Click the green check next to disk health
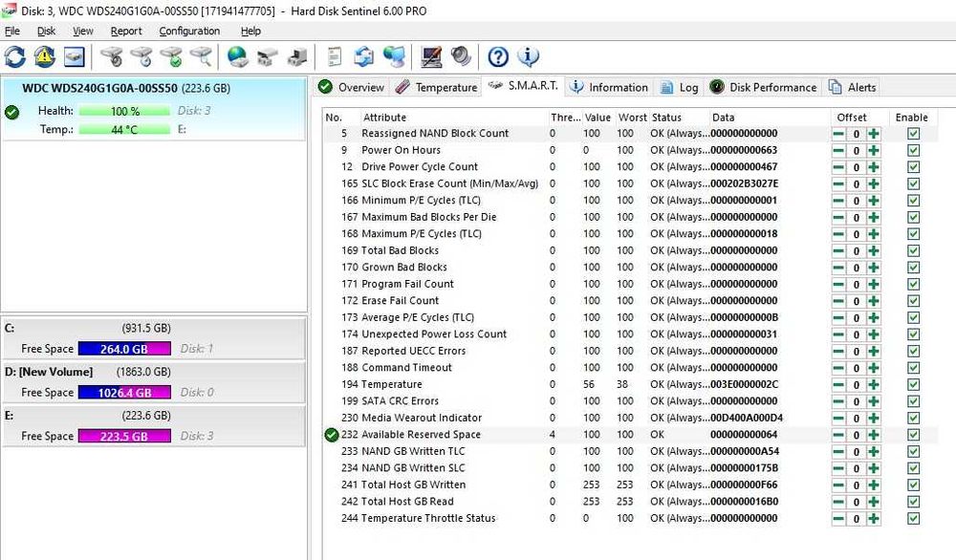 (x=11, y=112)
